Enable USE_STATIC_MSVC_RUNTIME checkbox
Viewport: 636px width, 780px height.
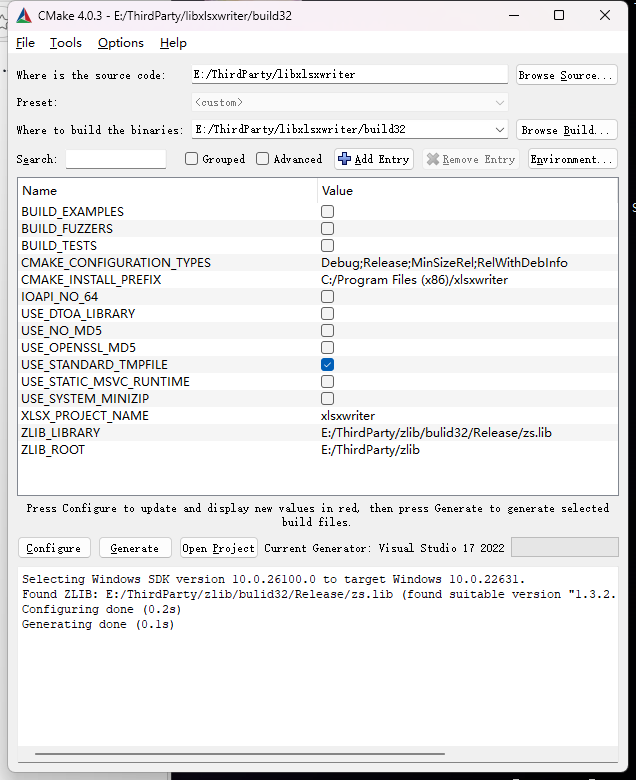pyautogui.click(x=327, y=382)
